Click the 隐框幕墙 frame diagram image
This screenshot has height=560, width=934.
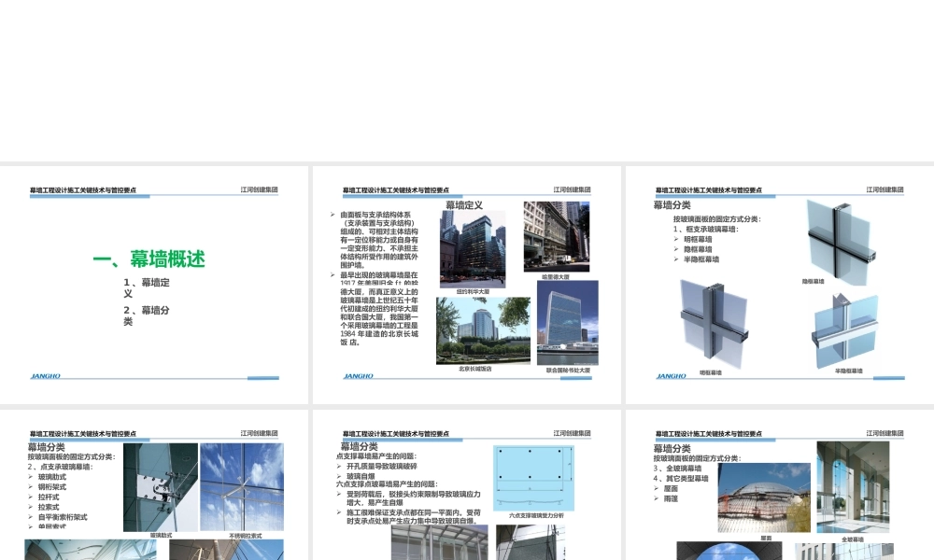click(x=841, y=241)
